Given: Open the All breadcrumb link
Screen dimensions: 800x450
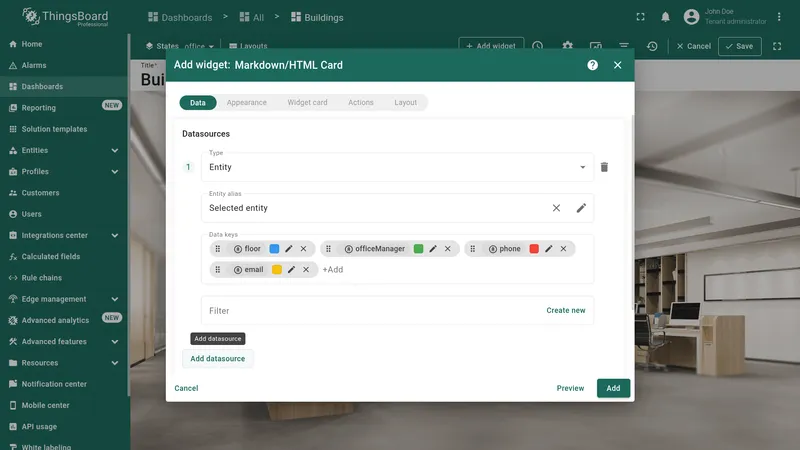Looking at the screenshot, I should point(252,17).
